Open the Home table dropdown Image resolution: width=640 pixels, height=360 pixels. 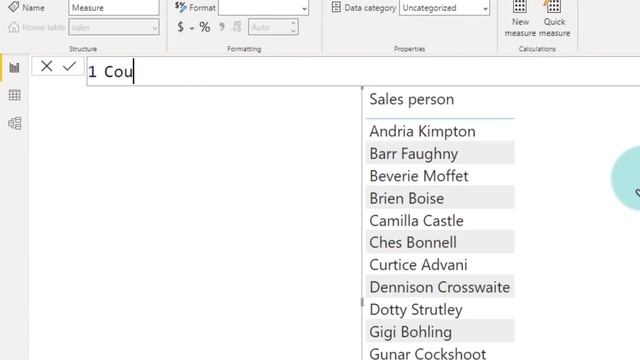click(x=114, y=27)
